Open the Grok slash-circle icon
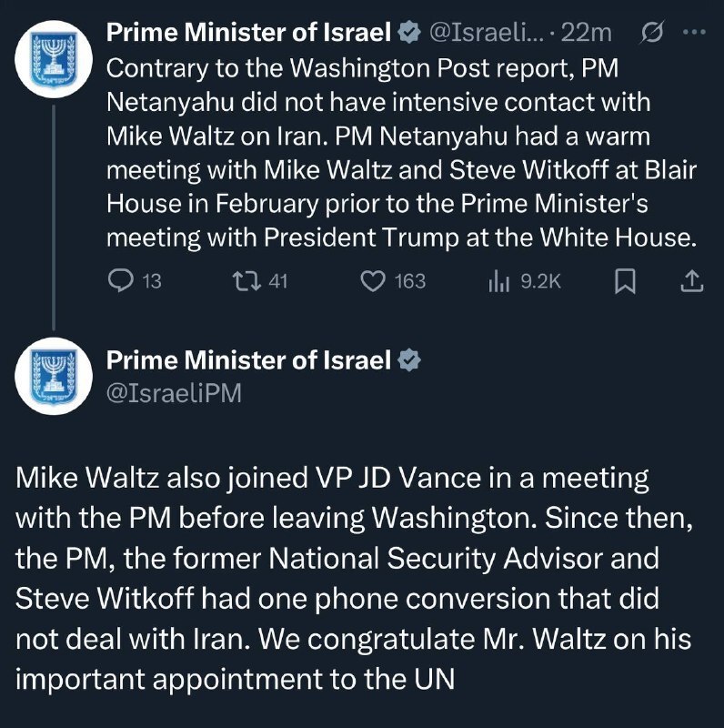 tap(652, 32)
